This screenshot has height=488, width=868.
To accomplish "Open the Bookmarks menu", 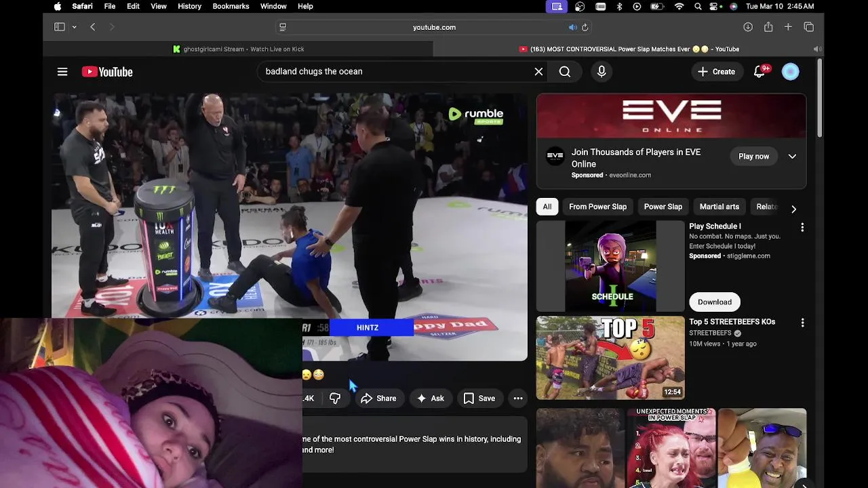I will [x=231, y=6].
